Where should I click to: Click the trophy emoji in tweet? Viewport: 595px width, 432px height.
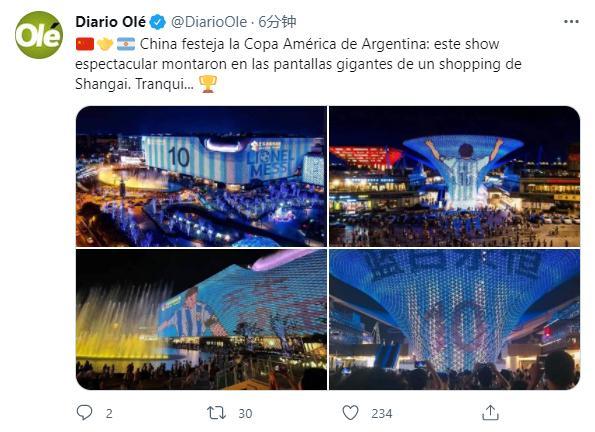pyautogui.click(x=208, y=84)
